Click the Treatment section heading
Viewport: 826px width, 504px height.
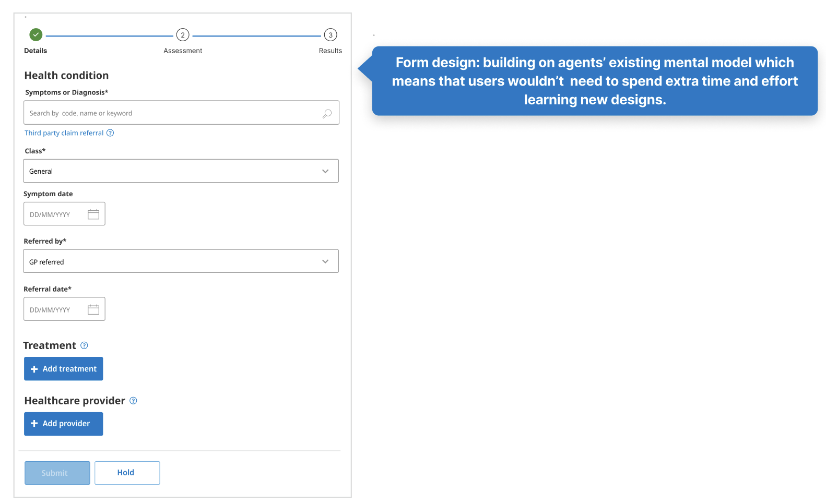[x=50, y=345]
